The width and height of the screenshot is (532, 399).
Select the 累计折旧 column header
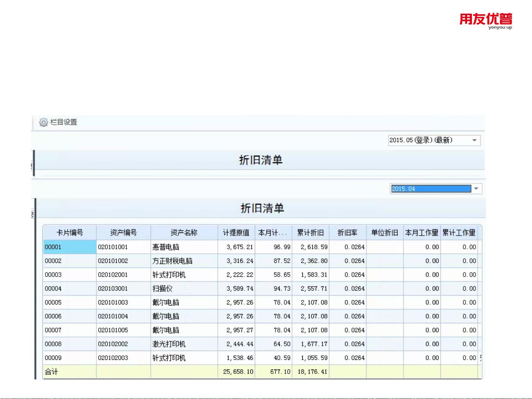tap(310, 233)
